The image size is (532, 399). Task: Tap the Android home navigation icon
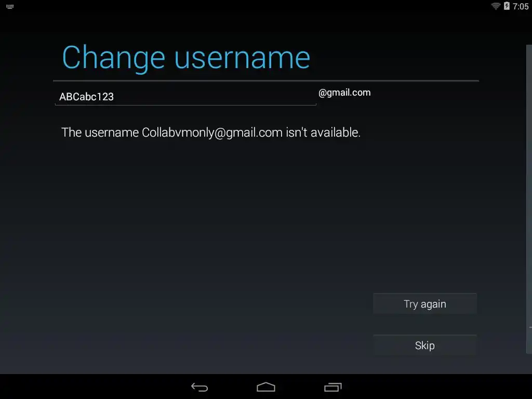(265, 387)
